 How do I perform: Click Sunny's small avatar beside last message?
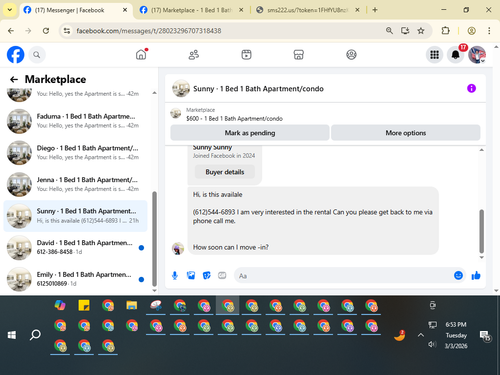pos(178,248)
